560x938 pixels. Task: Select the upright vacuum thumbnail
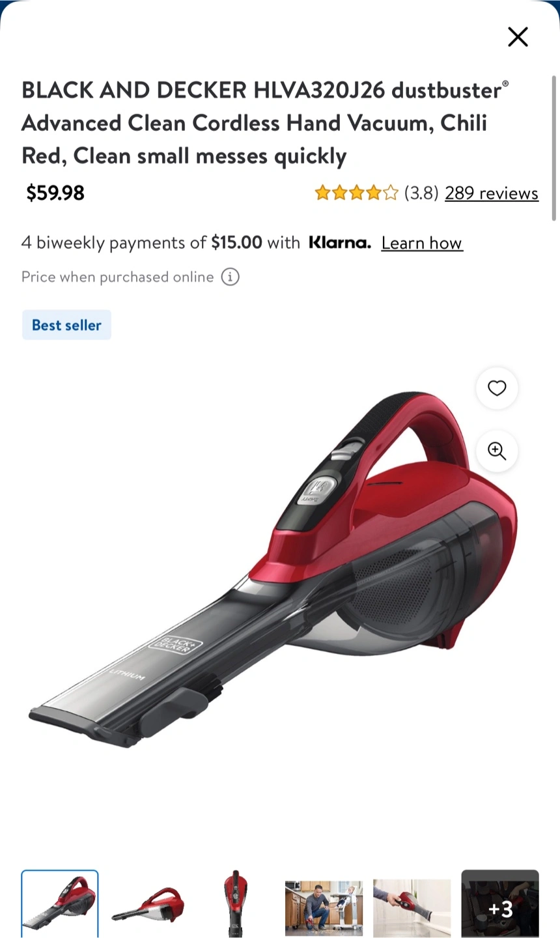point(236,903)
